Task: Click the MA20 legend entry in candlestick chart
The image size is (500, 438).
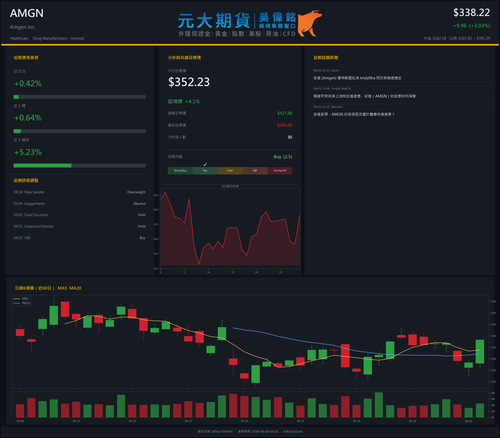Action: point(22,303)
